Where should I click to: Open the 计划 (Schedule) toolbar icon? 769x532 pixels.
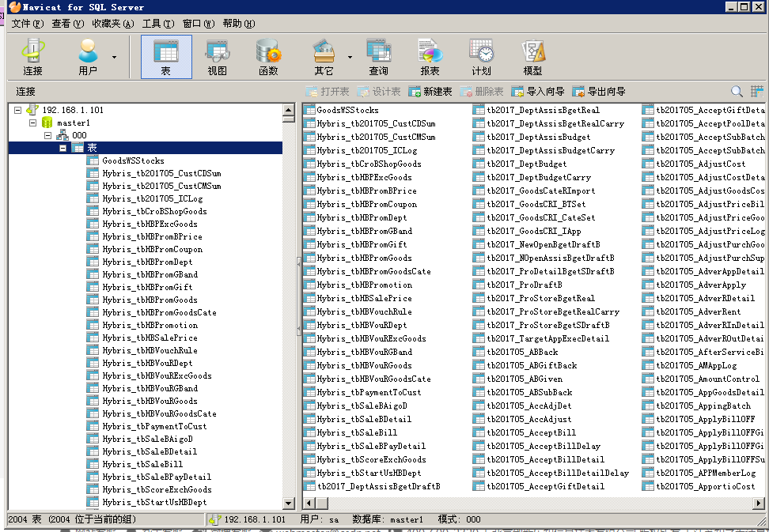coord(481,57)
